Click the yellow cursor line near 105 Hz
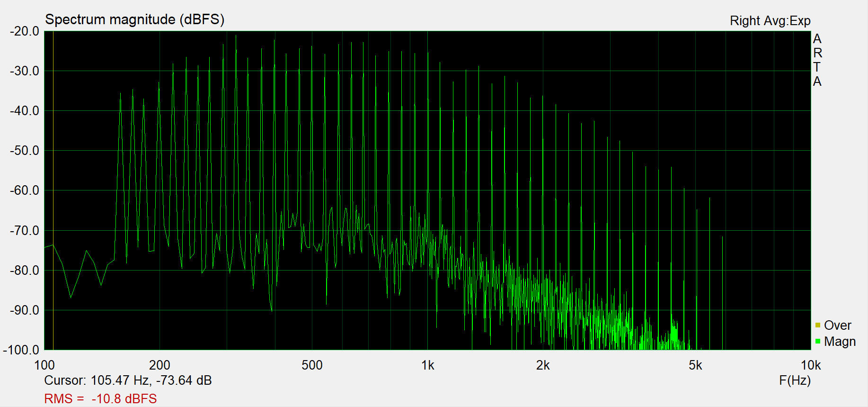 click(53, 190)
